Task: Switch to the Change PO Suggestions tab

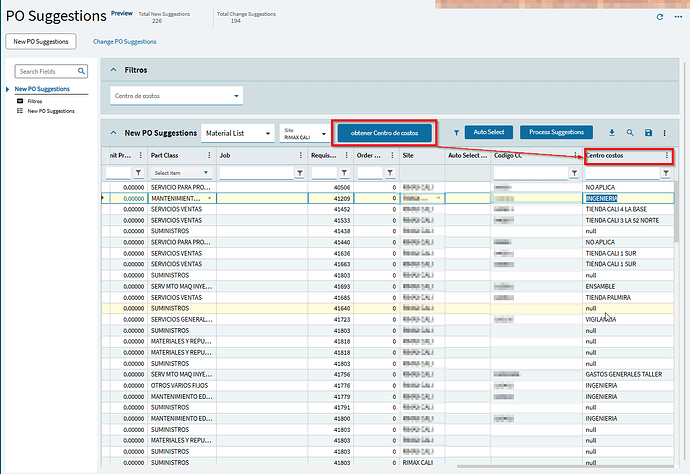Action: pos(124,42)
